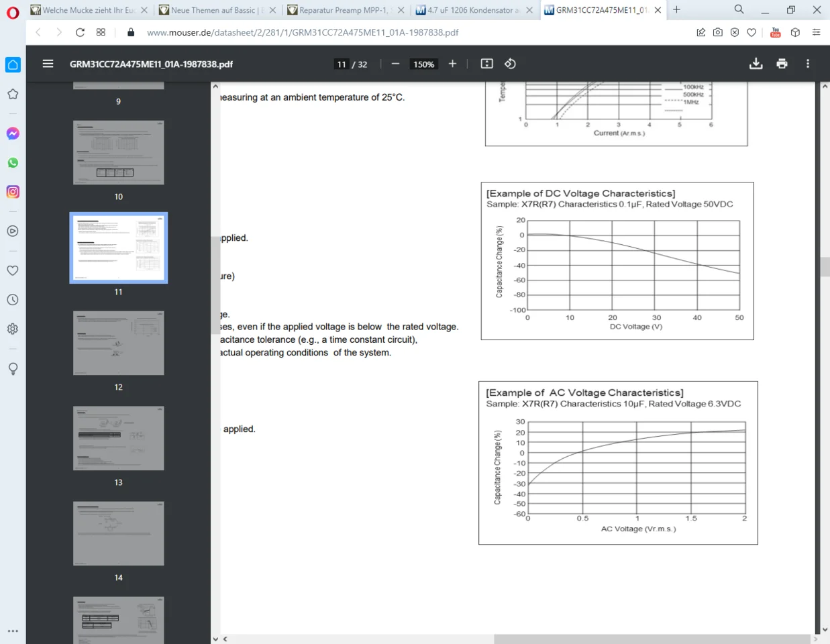Open Facebook Messenger in sidebar

click(13, 133)
